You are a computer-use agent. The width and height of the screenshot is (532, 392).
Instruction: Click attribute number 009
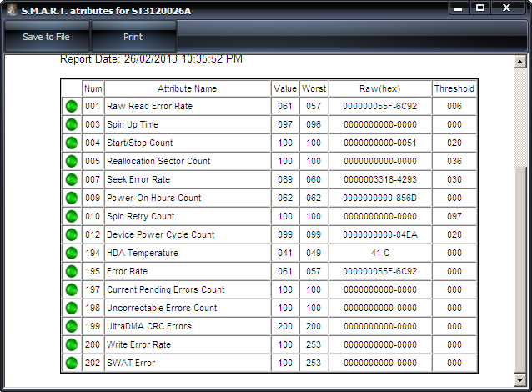(93, 198)
